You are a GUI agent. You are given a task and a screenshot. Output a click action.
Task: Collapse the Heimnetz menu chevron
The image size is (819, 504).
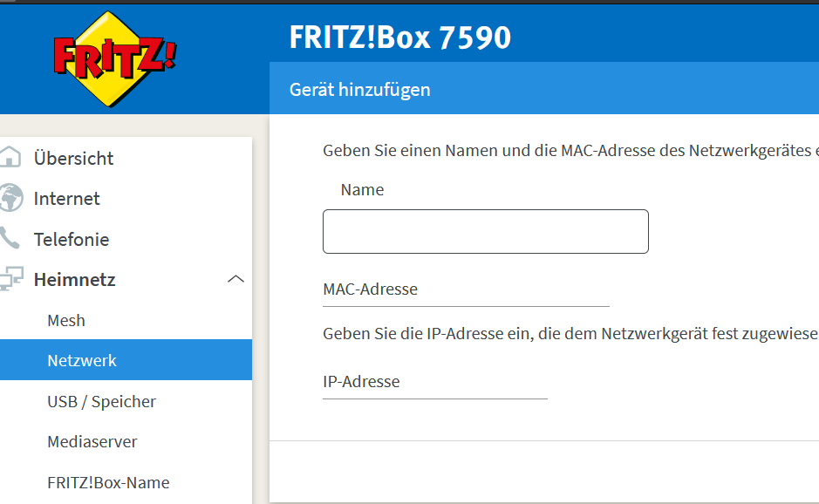pyautogui.click(x=235, y=279)
